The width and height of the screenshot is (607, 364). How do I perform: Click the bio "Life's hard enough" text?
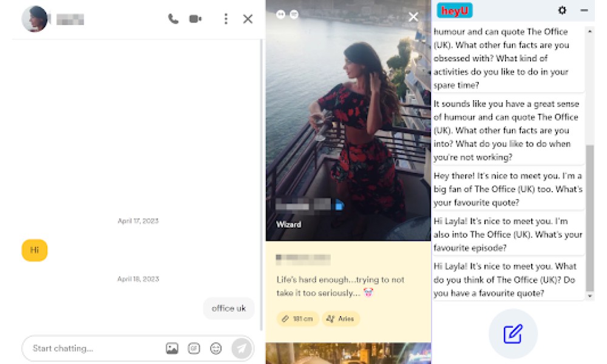pos(341,286)
